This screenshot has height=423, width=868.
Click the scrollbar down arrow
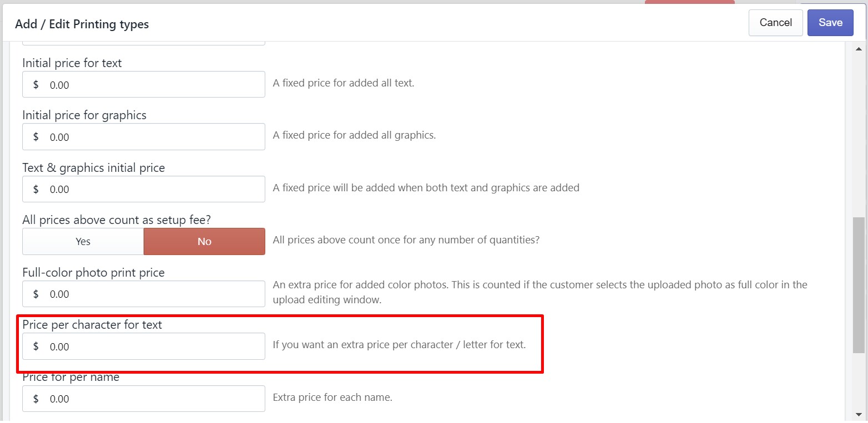tap(859, 414)
